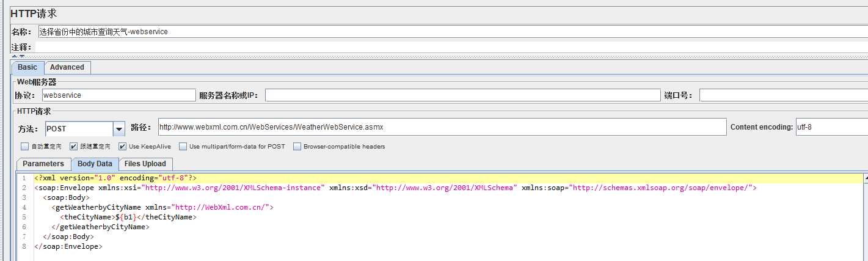Select the Parameters tab

[x=43, y=164]
